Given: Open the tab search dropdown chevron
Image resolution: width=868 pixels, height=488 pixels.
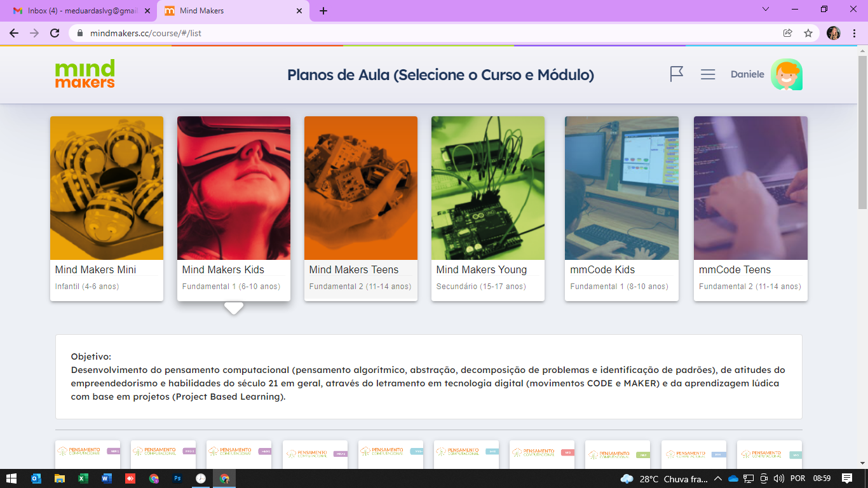Looking at the screenshot, I should click(766, 10).
